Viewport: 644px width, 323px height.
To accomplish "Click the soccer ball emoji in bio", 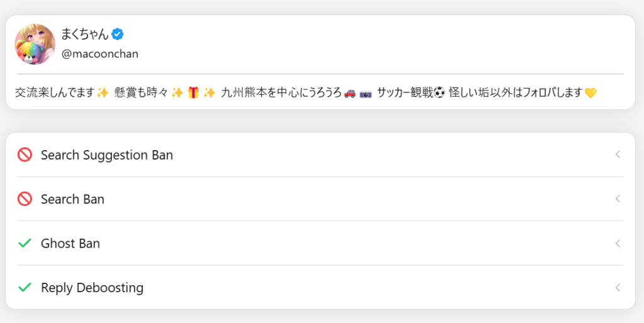I will [439, 93].
